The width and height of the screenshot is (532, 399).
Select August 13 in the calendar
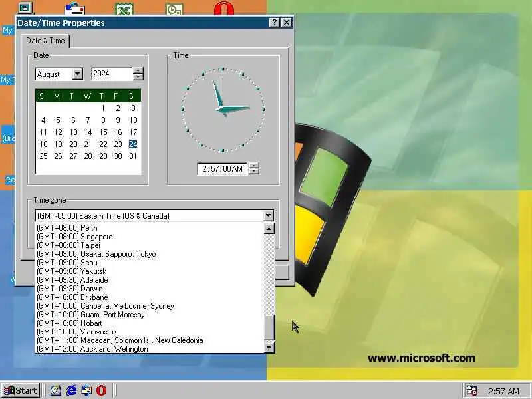tap(73, 132)
